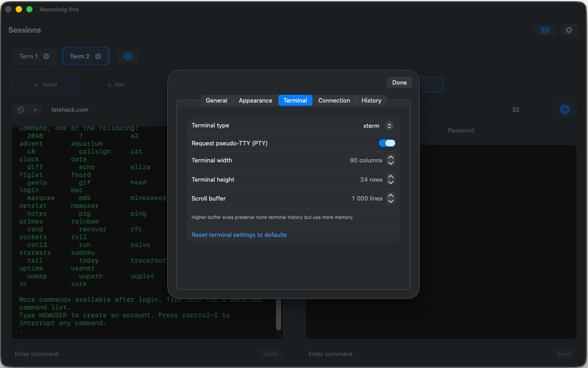Switch to the General settings tab
588x368 pixels.
[216, 100]
